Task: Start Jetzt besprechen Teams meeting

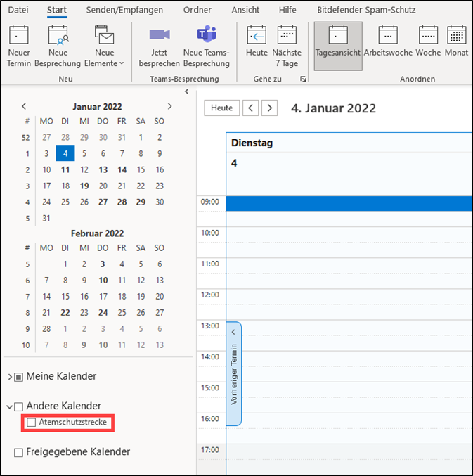Action: click(x=160, y=46)
